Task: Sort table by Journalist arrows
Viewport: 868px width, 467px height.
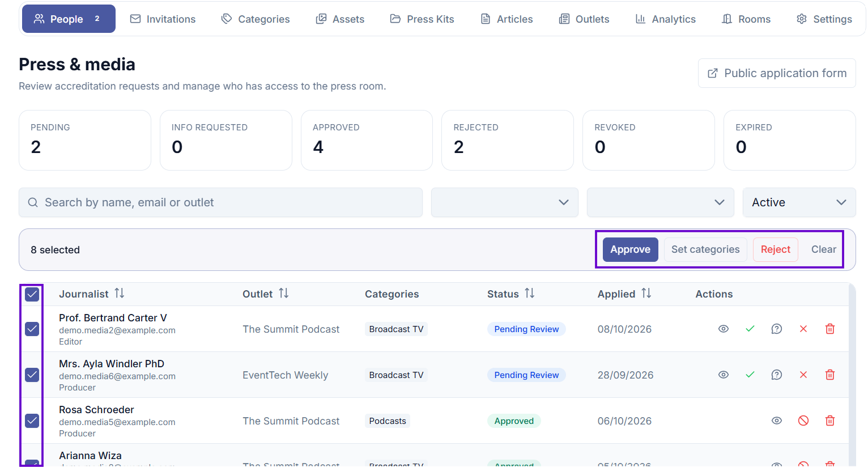Action: click(119, 294)
